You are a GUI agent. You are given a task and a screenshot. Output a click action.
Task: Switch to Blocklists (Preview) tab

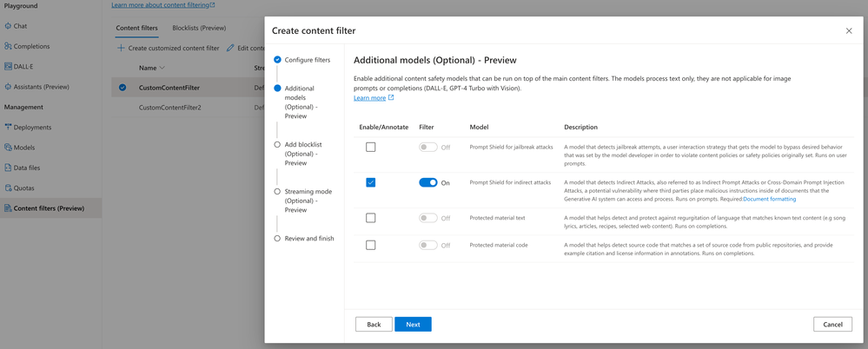pyautogui.click(x=199, y=28)
